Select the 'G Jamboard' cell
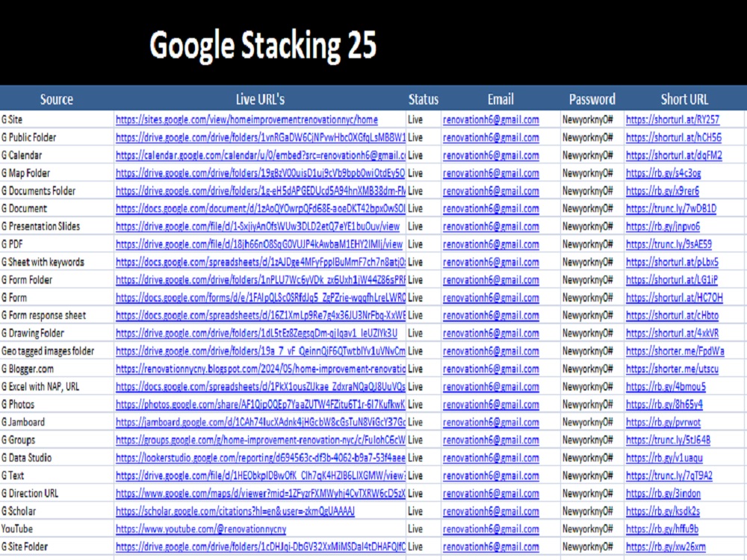 (x=57, y=422)
